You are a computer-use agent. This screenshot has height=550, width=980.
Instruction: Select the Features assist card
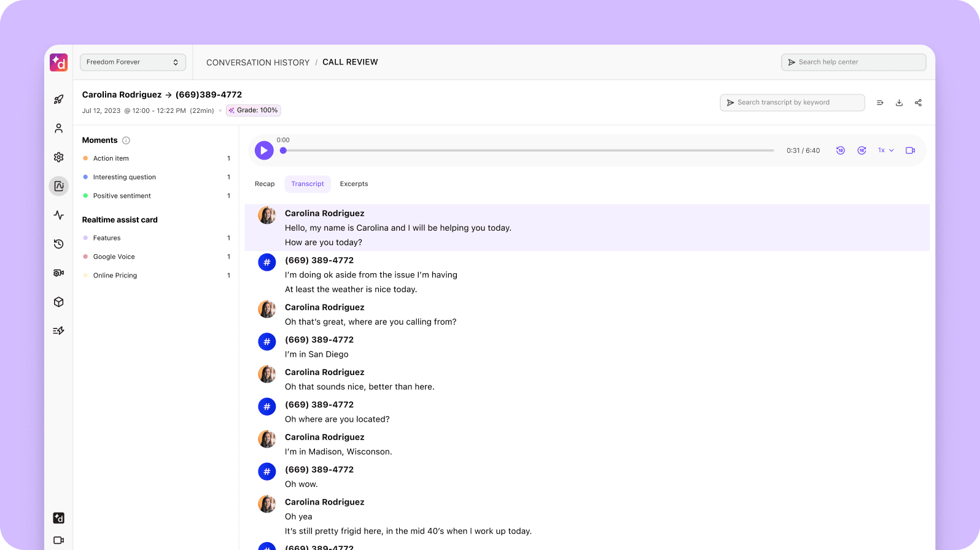(156, 238)
